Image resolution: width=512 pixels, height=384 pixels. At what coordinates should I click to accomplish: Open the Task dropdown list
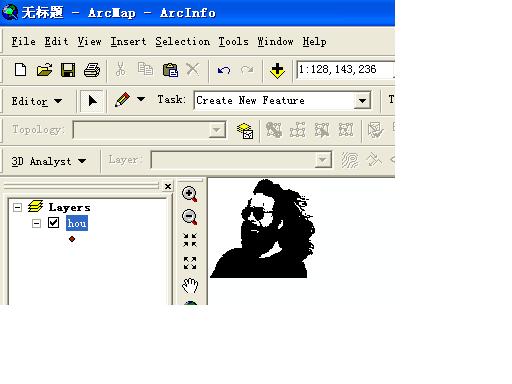(362, 100)
